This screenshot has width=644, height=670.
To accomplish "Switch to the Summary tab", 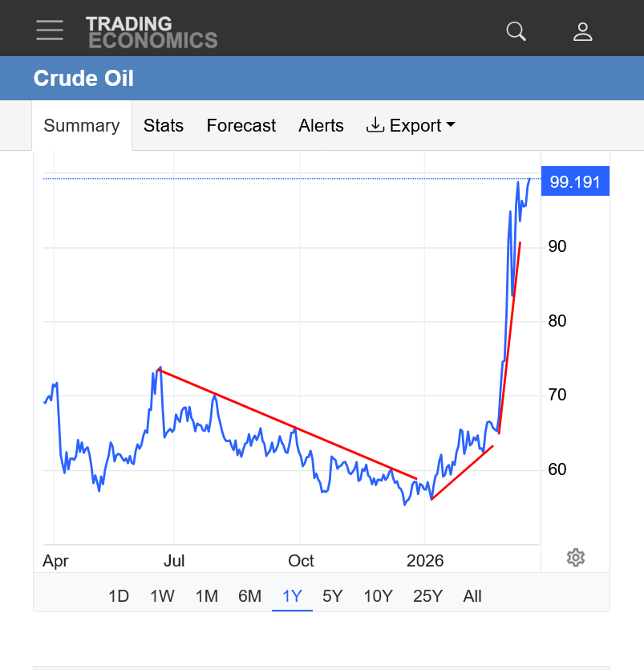I will 82,126.
